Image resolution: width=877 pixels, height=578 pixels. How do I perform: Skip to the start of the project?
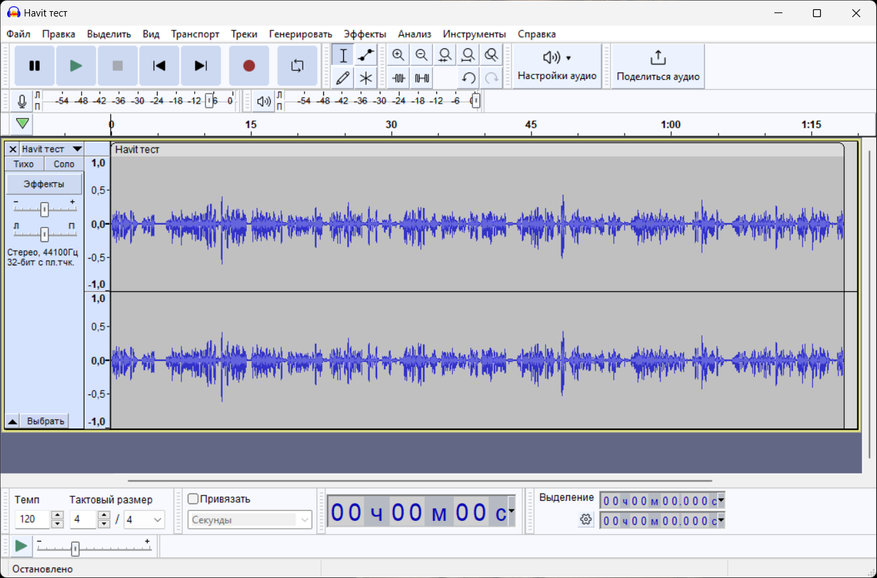(159, 66)
